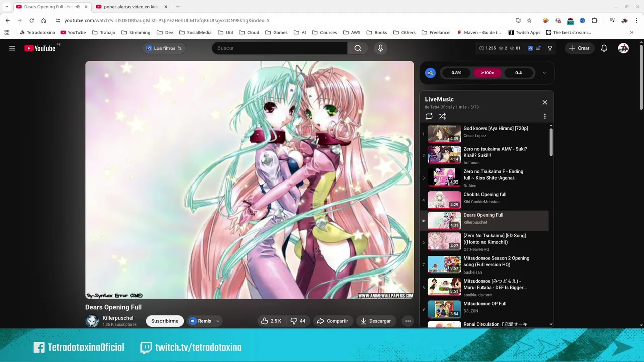Screen dimensions: 644x362
Task: Open YouTube notifications bell
Action: pos(604,48)
